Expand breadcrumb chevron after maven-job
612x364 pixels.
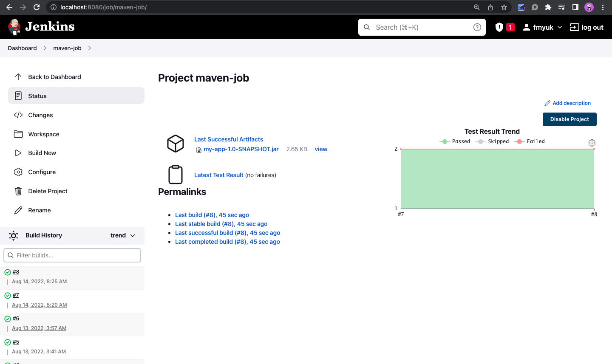(x=90, y=48)
